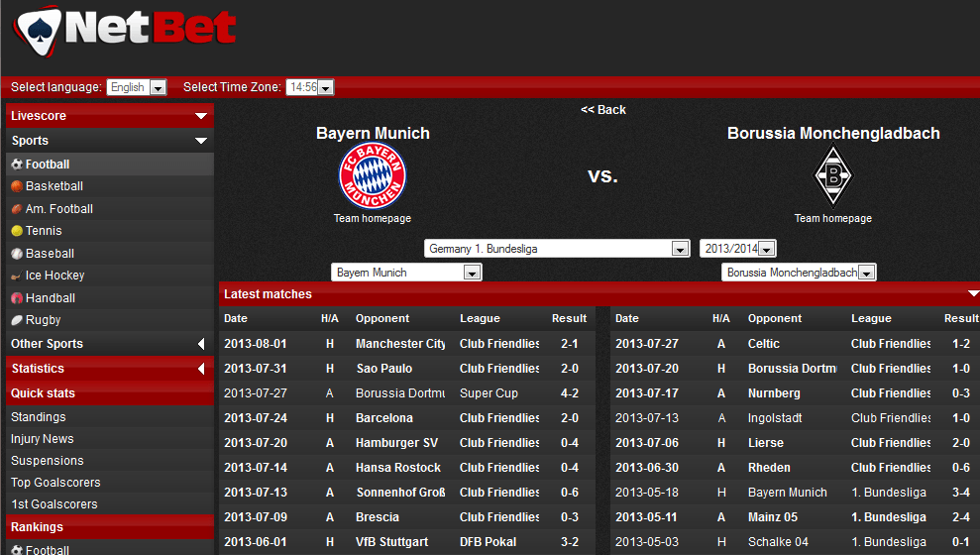Image resolution: width=980 pixels, height=555 pixels.
Task: Click the Mainz 05 opponent row
Action: [x=773, y=517]
